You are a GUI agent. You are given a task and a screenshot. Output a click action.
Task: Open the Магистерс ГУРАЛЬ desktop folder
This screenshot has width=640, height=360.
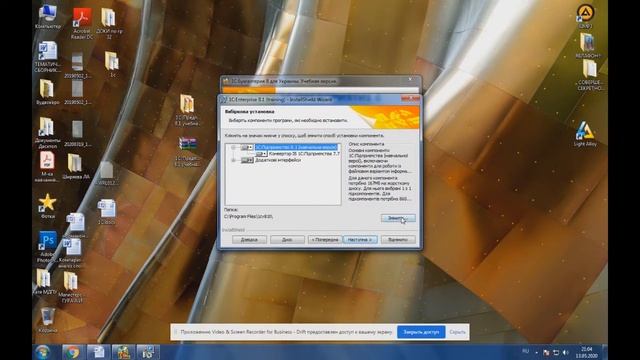pos(71,287)
